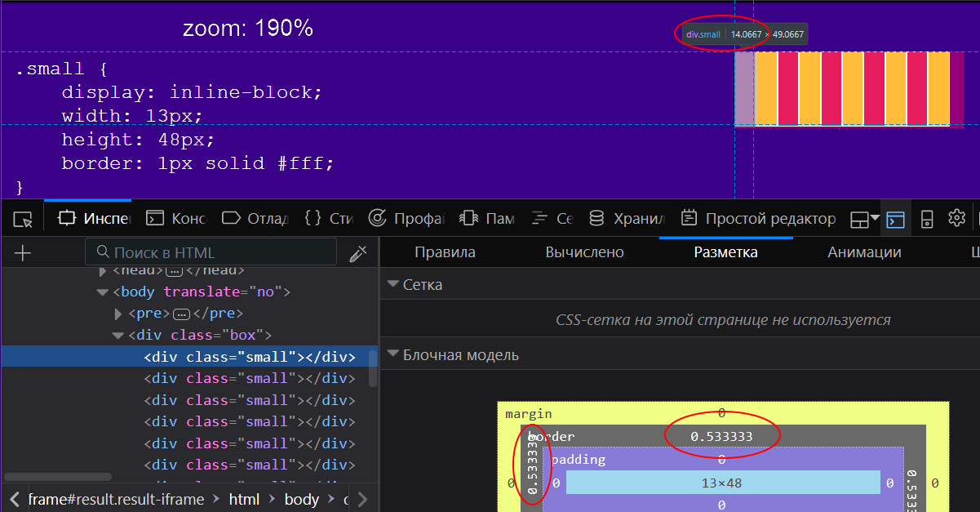Open the Анимации tab
Viewport: 980px width, 512px height.
pyautogui.click(x=864, y=252)
